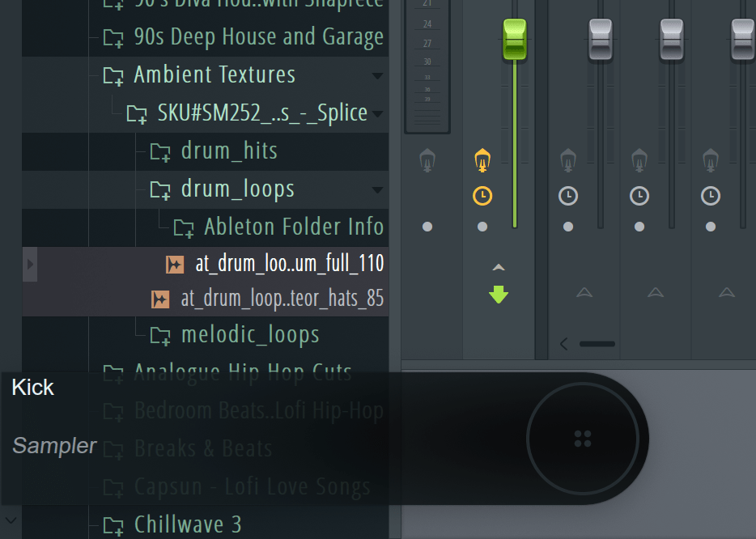
Task: Click the orange latency clock icon
Action: (x=482, y=196)
